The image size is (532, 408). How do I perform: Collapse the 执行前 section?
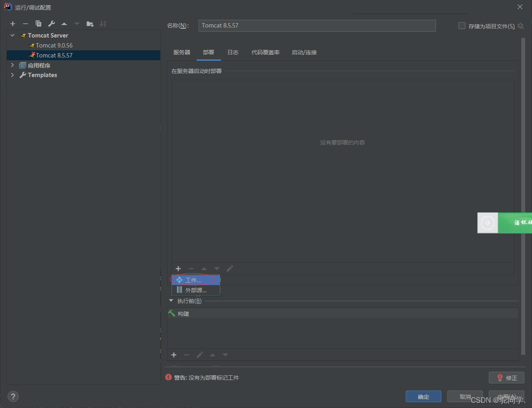coord(171,301)
